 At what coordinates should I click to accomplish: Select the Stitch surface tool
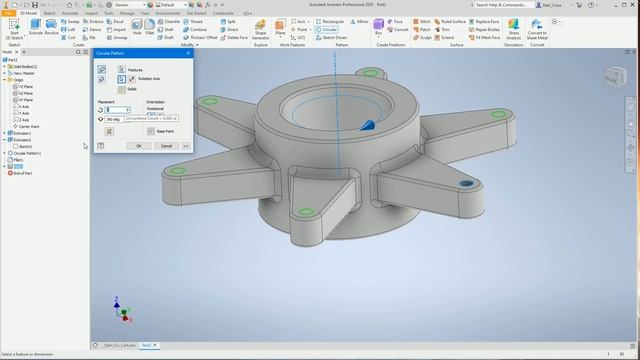click(422, 22)
